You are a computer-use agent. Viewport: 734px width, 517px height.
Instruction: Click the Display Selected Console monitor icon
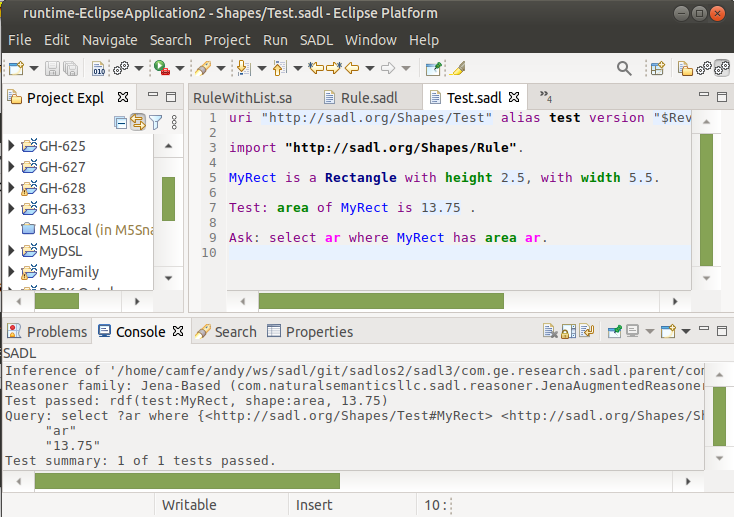click(x=632, y=331)
